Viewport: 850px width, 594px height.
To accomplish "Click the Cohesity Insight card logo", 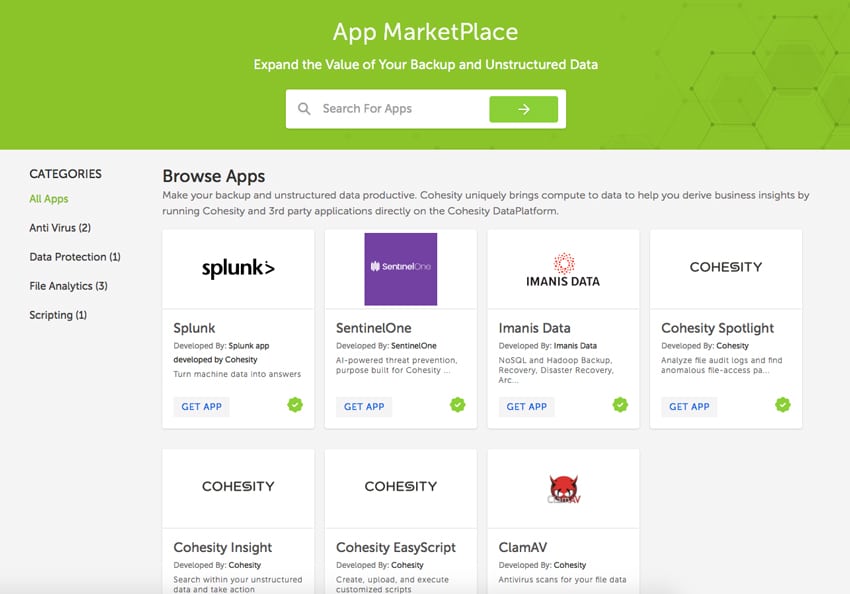I will coord(238,486).
